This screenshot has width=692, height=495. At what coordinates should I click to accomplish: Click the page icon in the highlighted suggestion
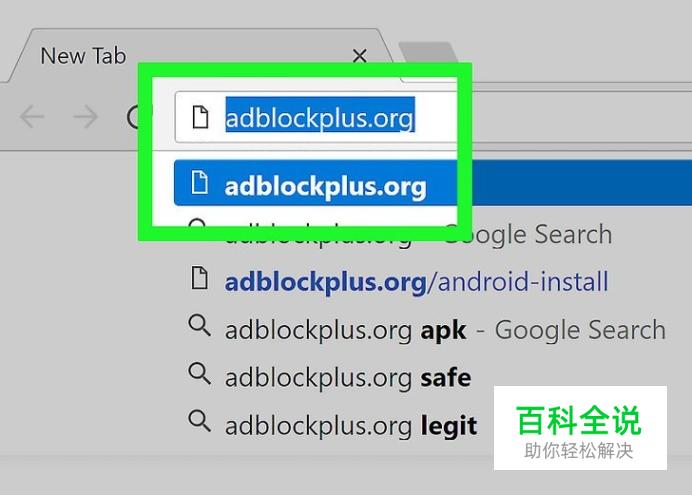(199, 182)
